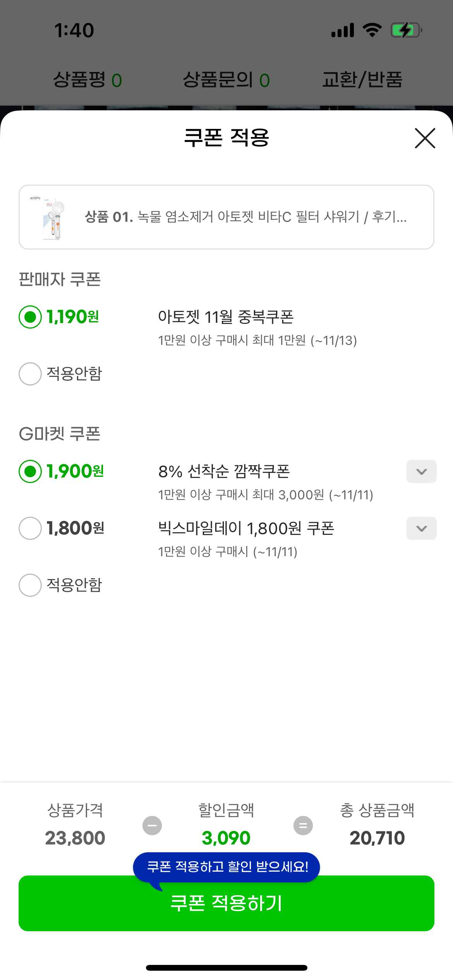Select the 1,190원 seller coupon radio
The height and width of the screenshot is (980, 453).
(30, 317)
